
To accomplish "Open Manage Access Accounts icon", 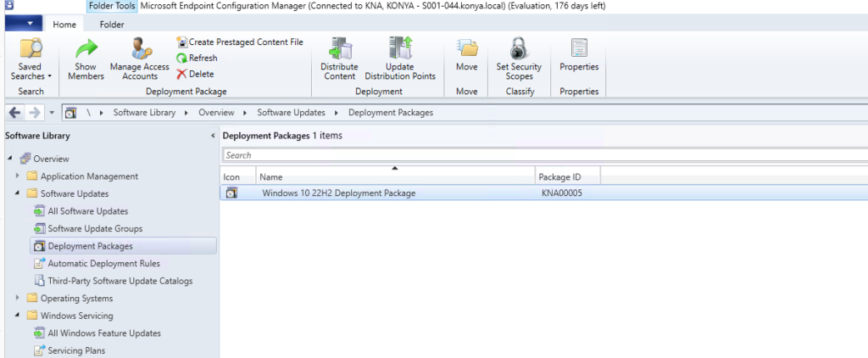I will click(x=140, y=48).
